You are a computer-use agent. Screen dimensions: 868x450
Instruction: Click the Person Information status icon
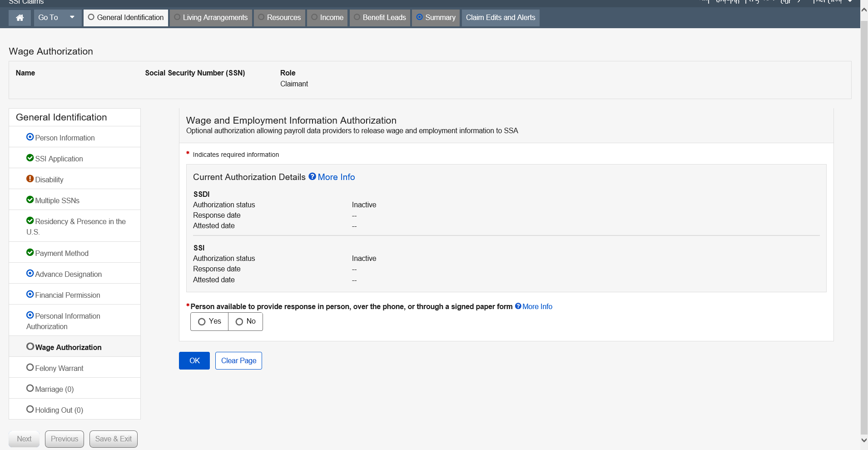tap(30, 137)
